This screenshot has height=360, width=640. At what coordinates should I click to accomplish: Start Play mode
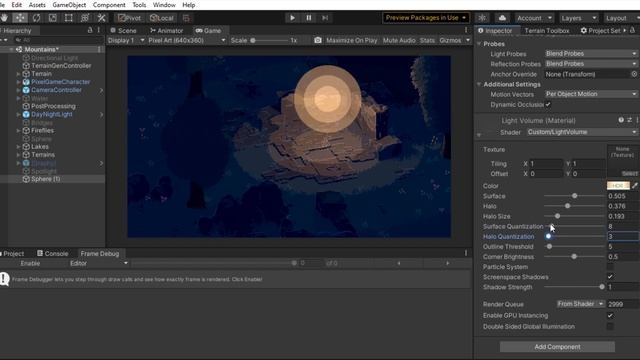(292, 18)
